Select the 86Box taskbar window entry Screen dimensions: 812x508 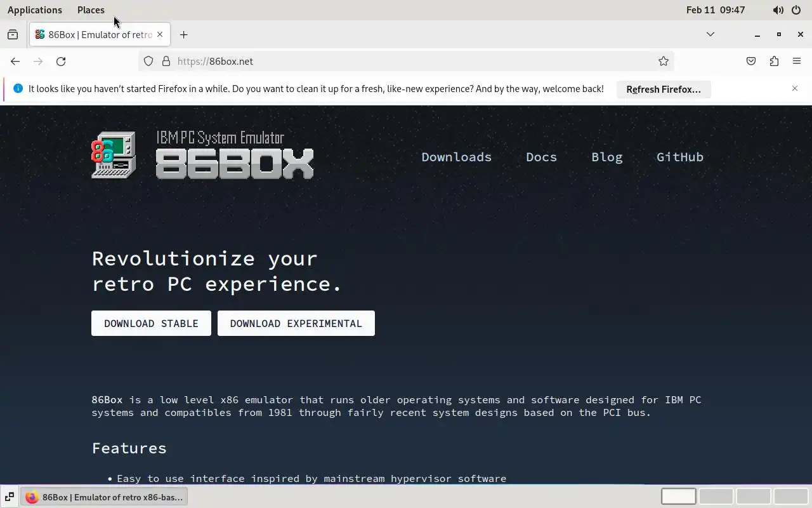click(105, 497)
